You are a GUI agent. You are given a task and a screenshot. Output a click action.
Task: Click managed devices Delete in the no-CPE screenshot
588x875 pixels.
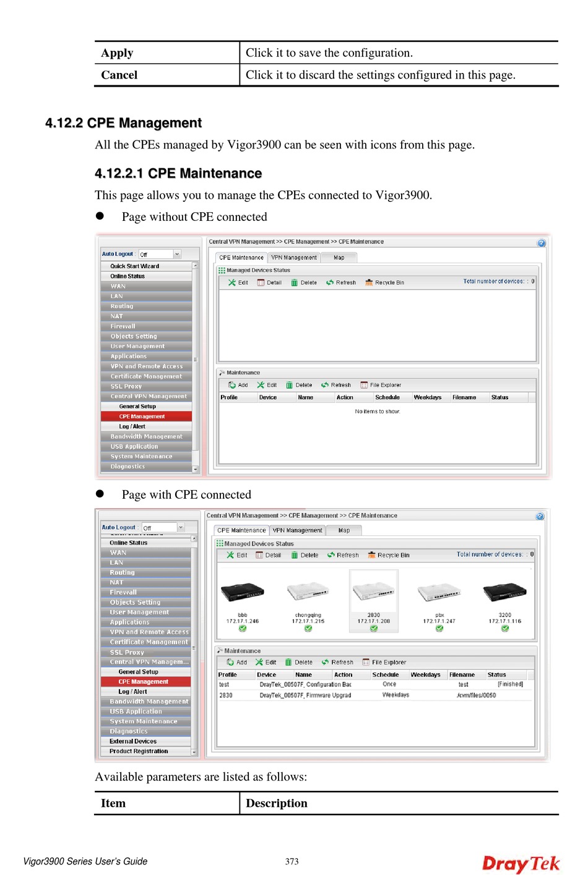tap(304, 282)
